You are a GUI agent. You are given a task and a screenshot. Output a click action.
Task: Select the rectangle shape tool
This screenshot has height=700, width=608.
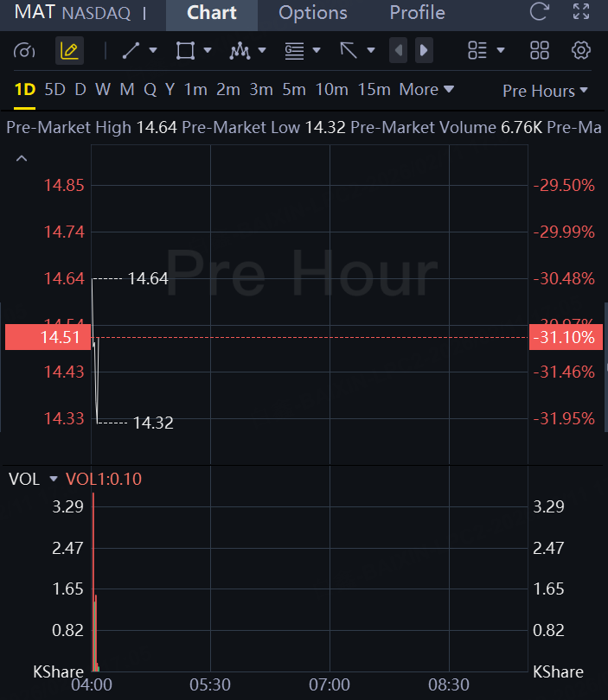pos(185,51)
